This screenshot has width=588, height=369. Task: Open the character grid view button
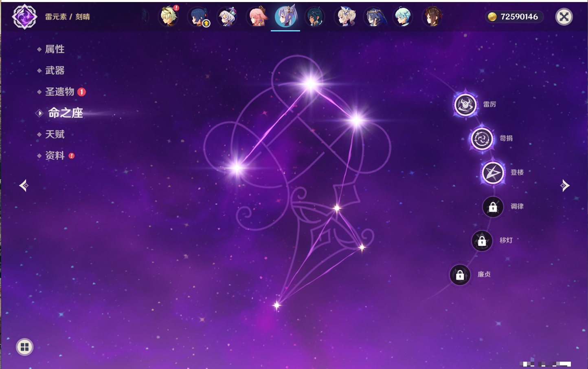pos(24,347)
